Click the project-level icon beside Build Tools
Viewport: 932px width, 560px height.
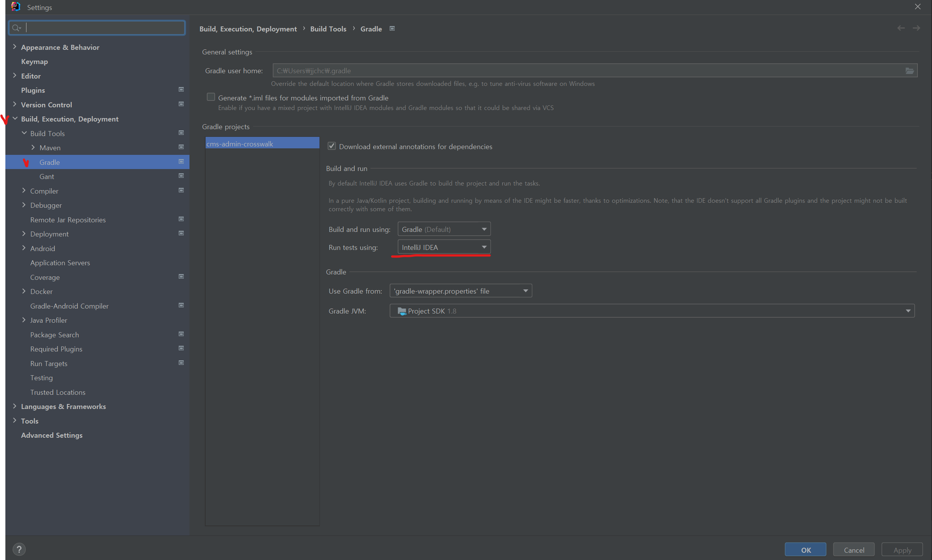(x=181, y=133)
